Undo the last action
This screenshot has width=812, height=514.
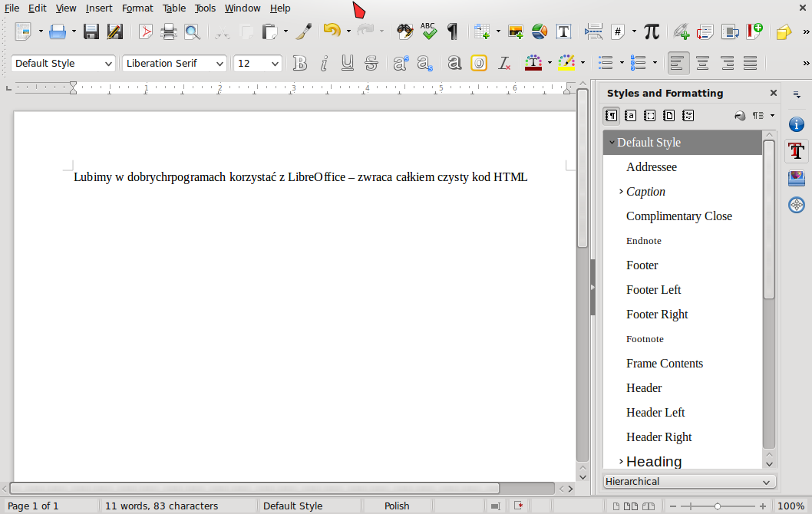click(332, 31)
